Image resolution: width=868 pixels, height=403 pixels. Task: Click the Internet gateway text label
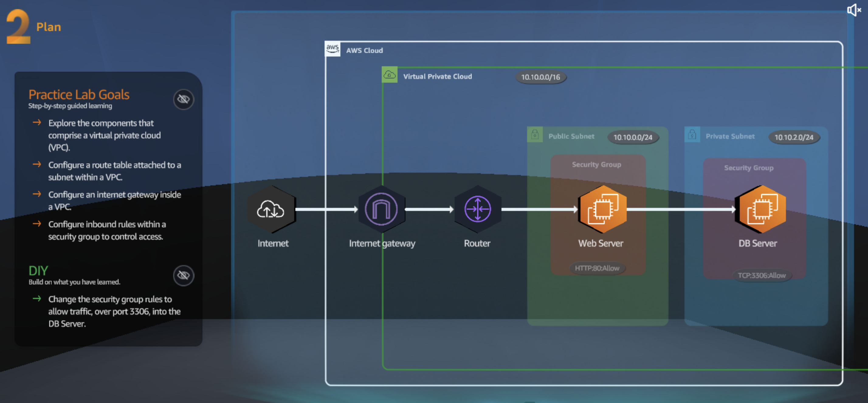coord(382,243)
